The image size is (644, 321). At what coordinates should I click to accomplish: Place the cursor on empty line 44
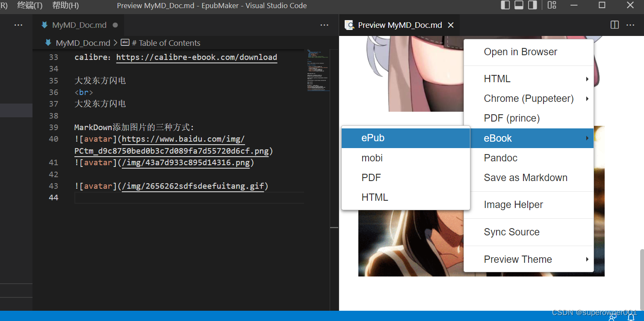(x=189, y=198)
